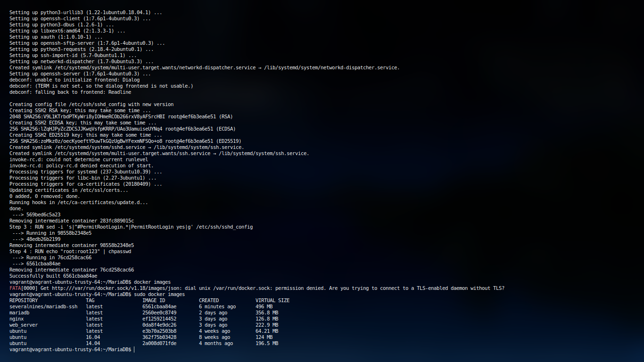This screenshot has height=362, width=644.
Task: Select image ID 2a008d071fde
Action: pos(159,344)
